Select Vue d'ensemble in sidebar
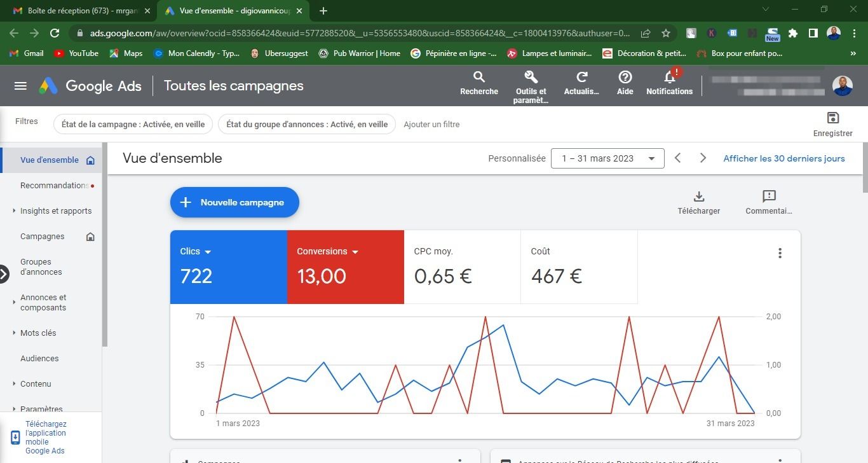The image size is (868, 463). [x=50, y=160]
